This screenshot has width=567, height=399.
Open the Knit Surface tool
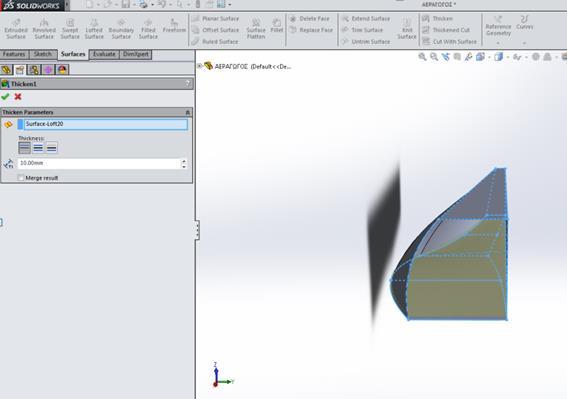click(407, 29)
